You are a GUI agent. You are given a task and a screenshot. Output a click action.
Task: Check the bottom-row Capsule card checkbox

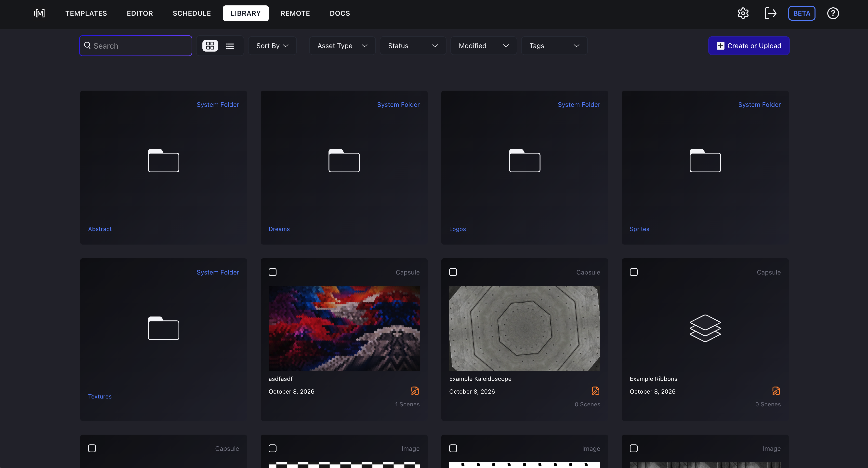tap(92, 448)
